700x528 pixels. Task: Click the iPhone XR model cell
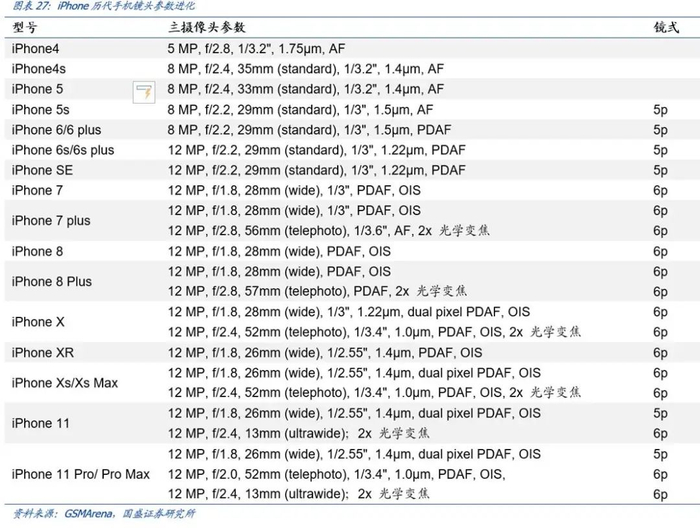[43, 353]
